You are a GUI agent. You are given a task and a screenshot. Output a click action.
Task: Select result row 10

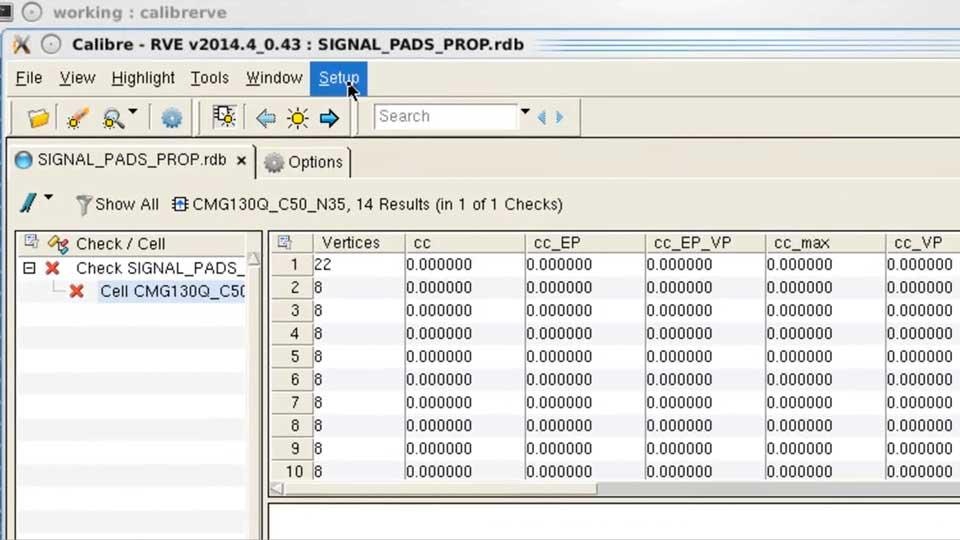click(293, 471)
